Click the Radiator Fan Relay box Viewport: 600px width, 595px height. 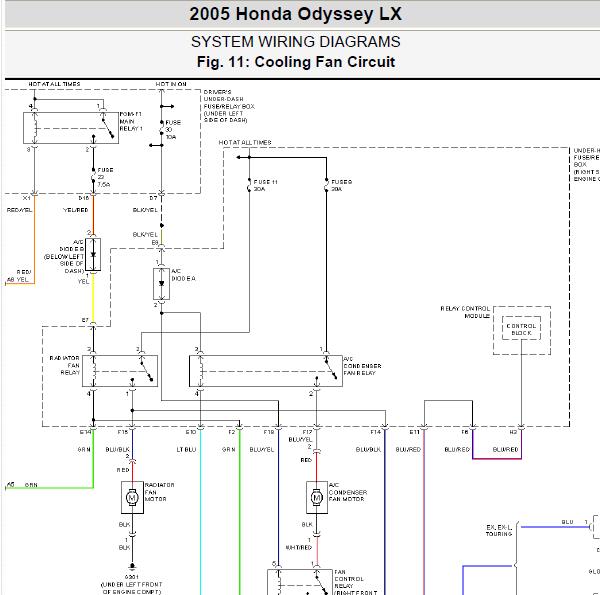point(120,371)
